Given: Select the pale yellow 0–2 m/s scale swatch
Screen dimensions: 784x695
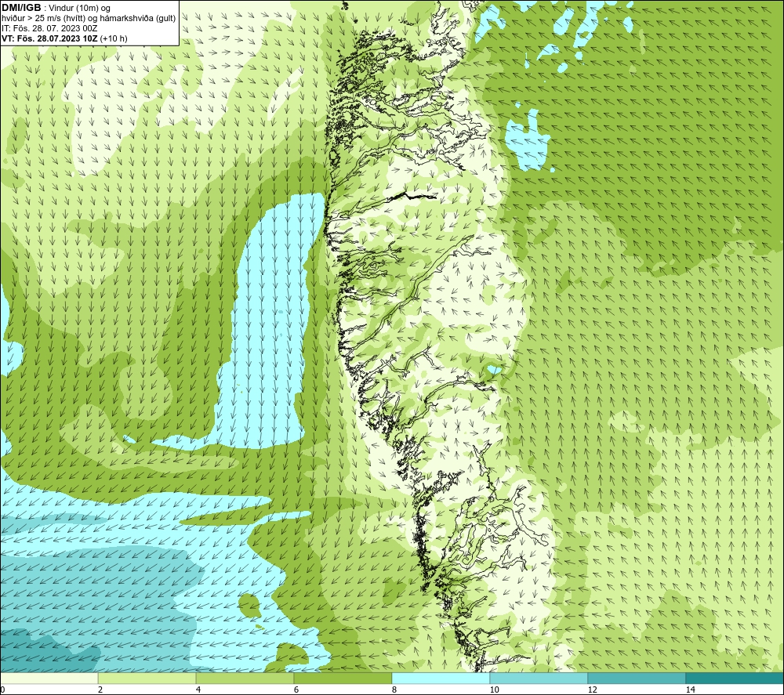Looking at the screenshot, I should (x=49, y=678).
